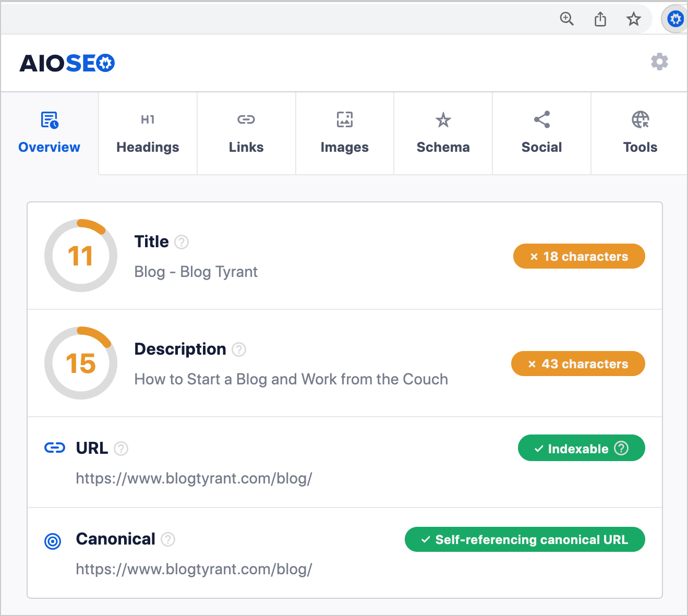Open the Images tab
This screenshot has height=616, width=688.
pos(345,133)
